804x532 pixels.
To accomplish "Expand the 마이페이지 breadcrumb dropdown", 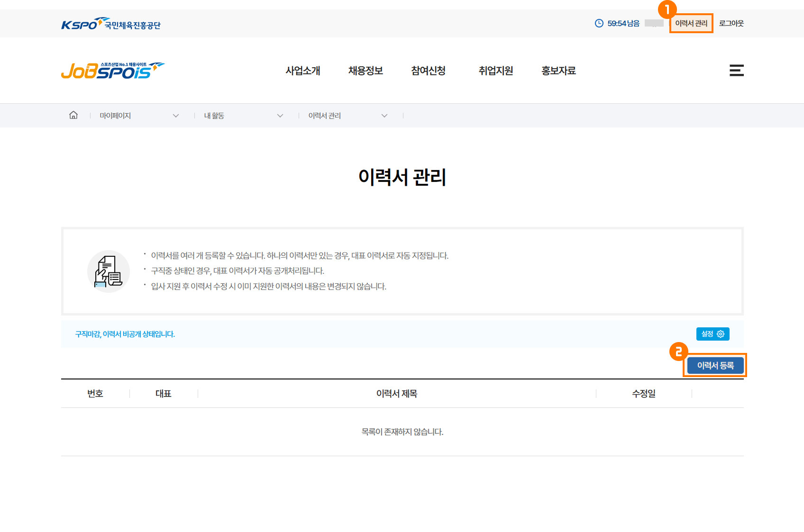I will pyautogui.click(x=176, y=116).
